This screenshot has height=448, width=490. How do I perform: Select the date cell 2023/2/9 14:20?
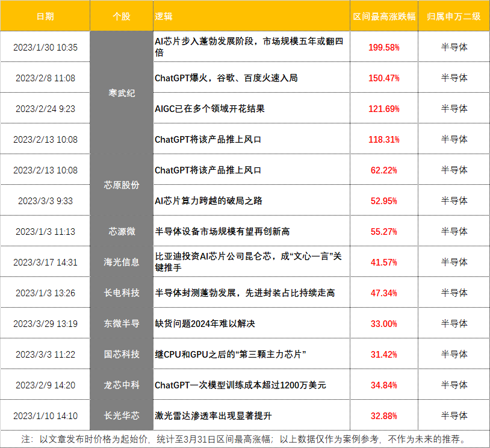tap(45, 385)
